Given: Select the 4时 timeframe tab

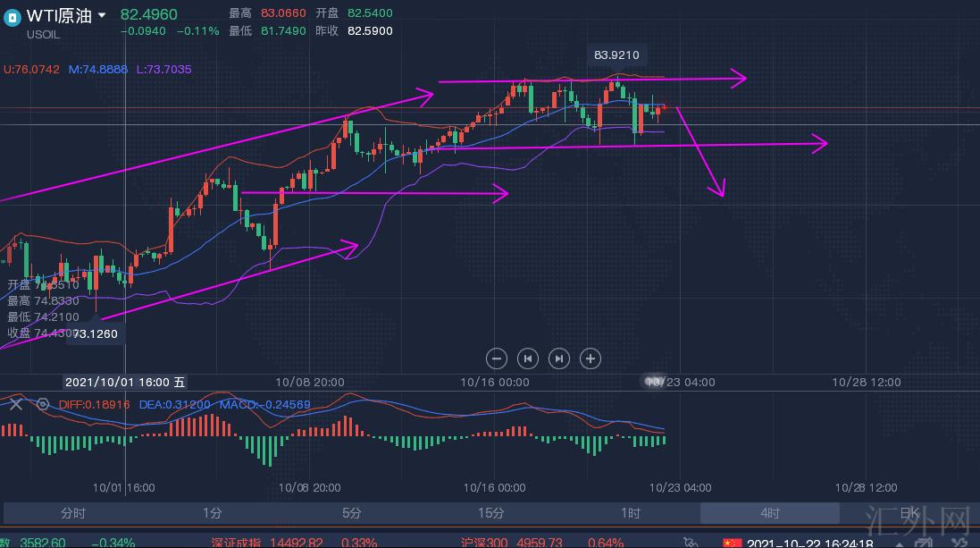Looking at the screenshot, I should [x=769, y=513].
